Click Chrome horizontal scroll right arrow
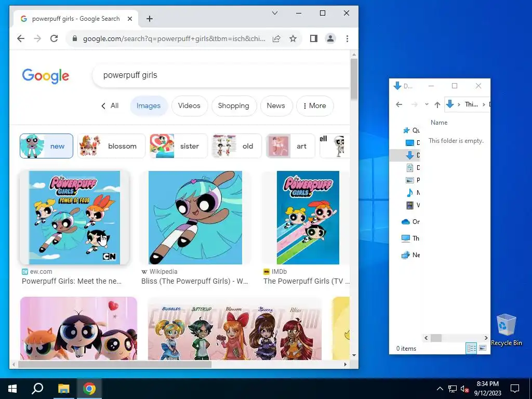Screen dimensions: 532x399 (x=345, y=364)
